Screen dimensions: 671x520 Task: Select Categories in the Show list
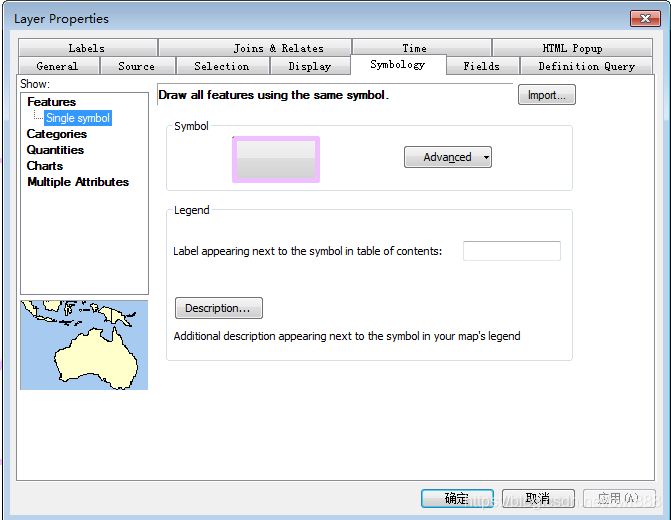pos(56,134)
